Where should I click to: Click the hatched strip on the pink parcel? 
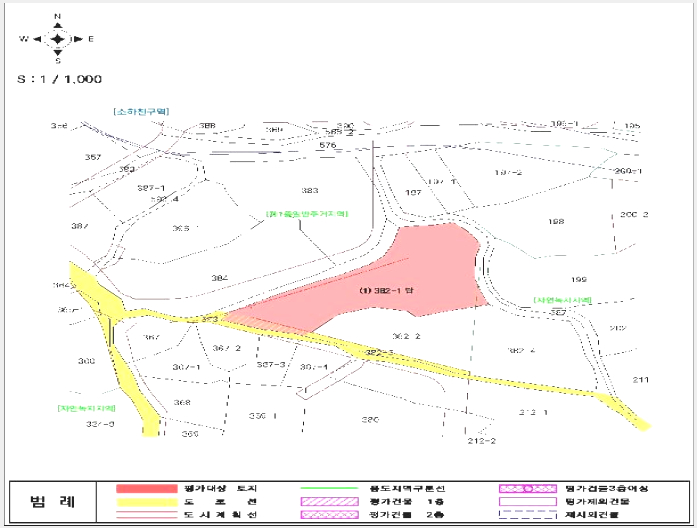coord(267,323)
